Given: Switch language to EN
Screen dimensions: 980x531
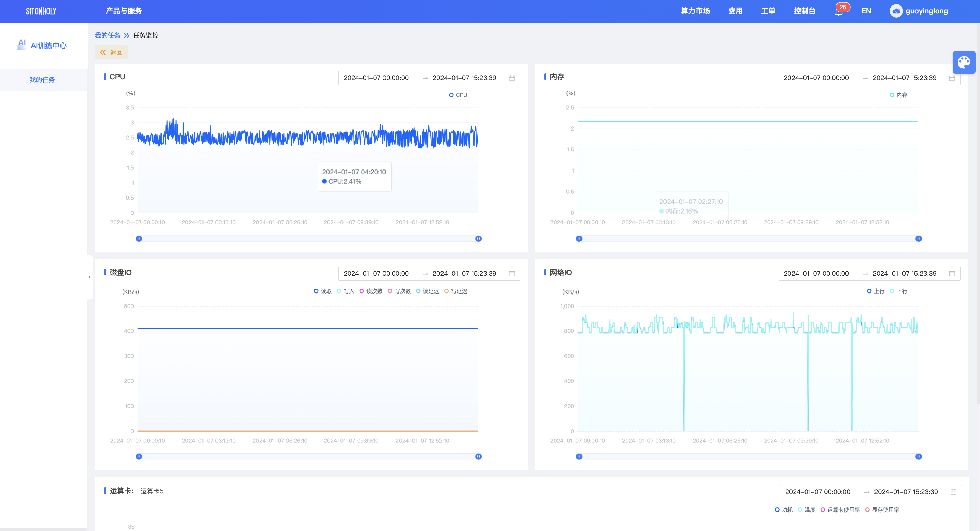Looking at the screenshot, I should [x=866, y=11].
